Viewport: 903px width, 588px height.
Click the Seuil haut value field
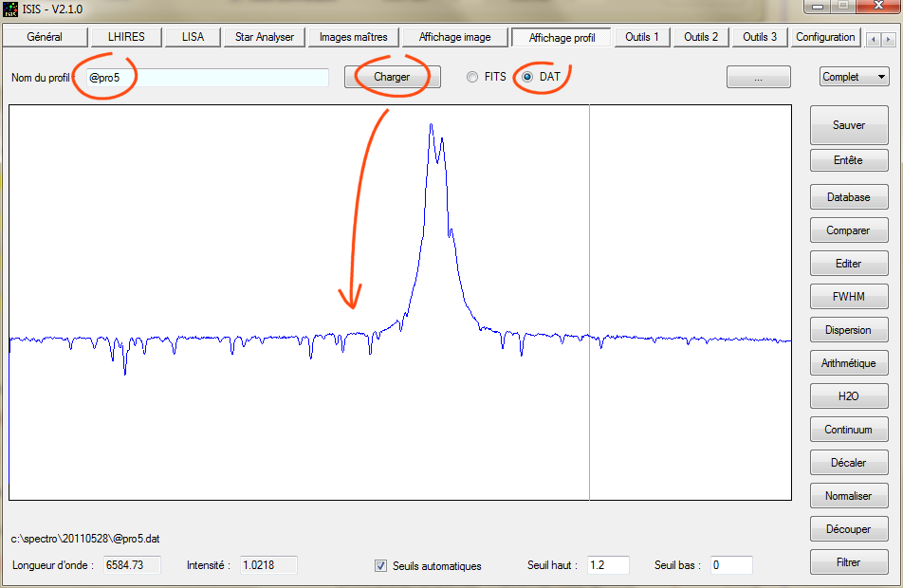click(607, 565)
